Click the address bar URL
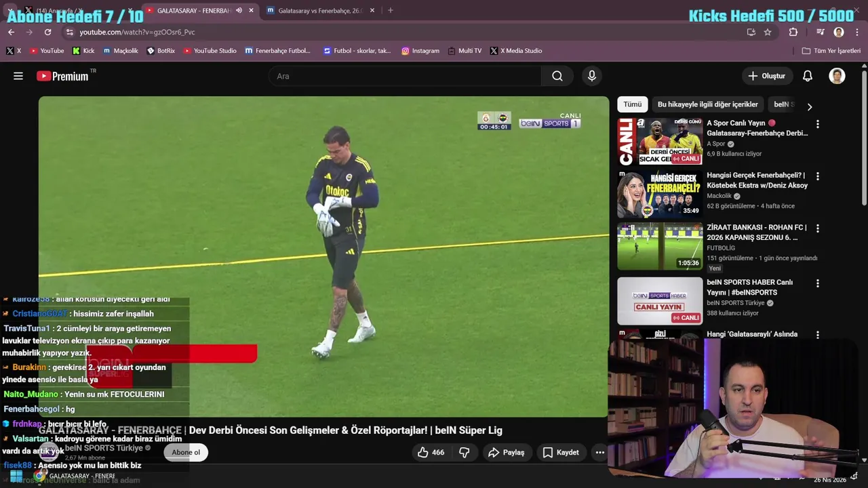Viewport: 868px width, 488px height. tap(137, 32)
